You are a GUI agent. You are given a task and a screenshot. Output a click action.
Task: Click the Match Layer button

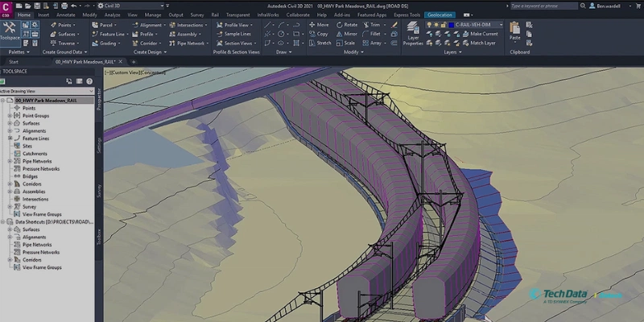coord(479,43)
